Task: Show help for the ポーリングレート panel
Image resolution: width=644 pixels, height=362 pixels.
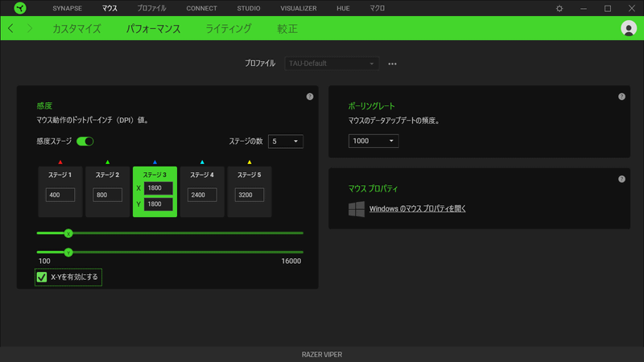Action: [621, 97]
